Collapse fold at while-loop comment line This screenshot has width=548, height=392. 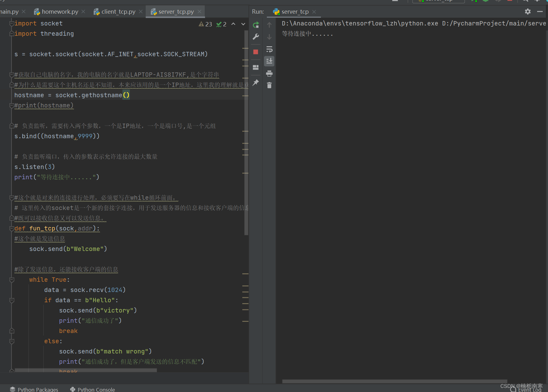(x=12, y=198)
